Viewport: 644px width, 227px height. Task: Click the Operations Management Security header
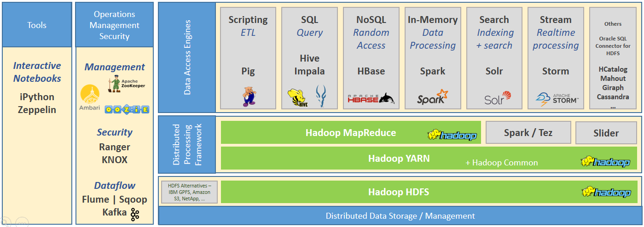[114, 25]
